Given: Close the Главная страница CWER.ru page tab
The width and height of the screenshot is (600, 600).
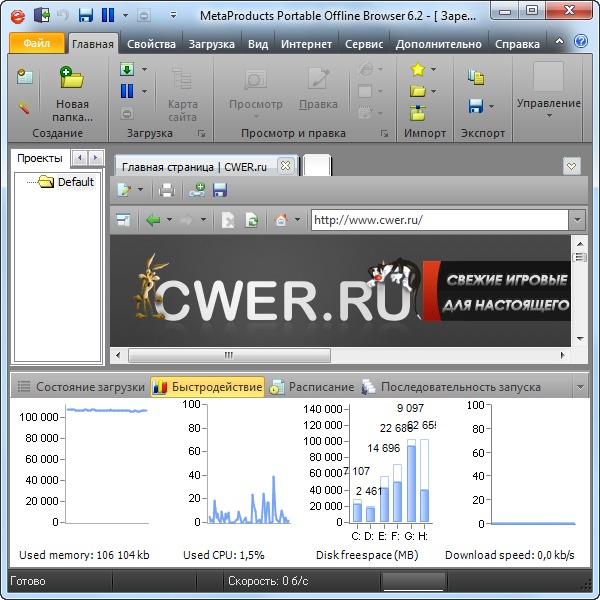Looking at the screenshot, I should click(x=285, y=166).
